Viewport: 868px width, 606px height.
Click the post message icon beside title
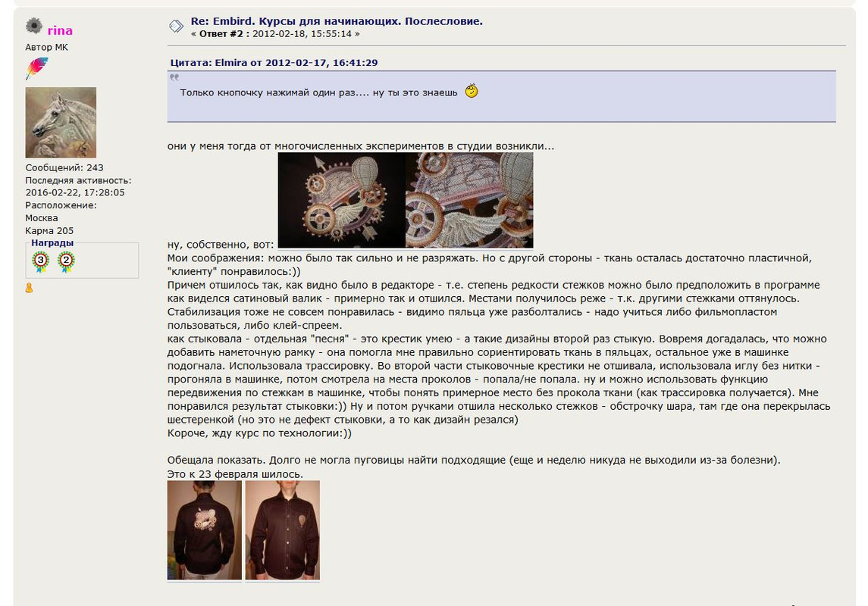(176, 26)
